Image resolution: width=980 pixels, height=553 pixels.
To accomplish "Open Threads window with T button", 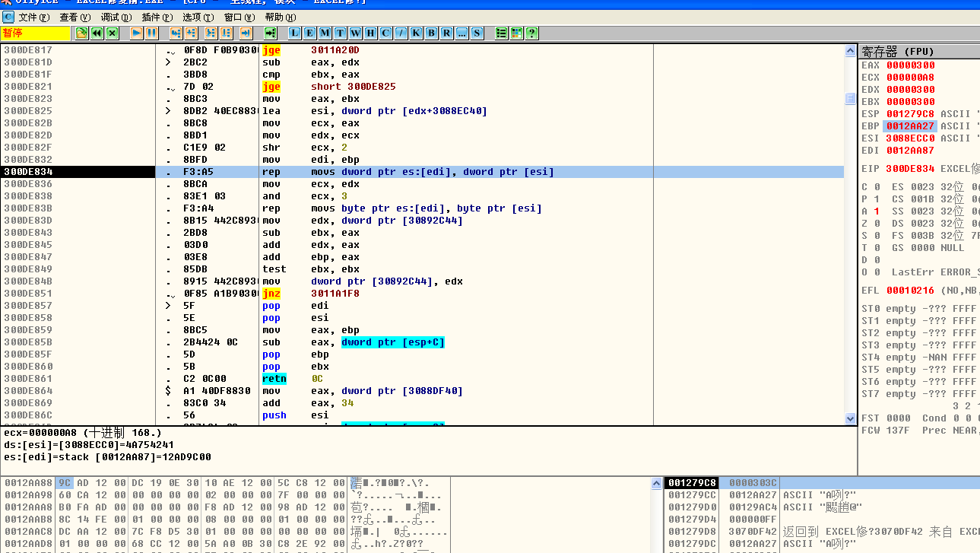I will [340, 33].
